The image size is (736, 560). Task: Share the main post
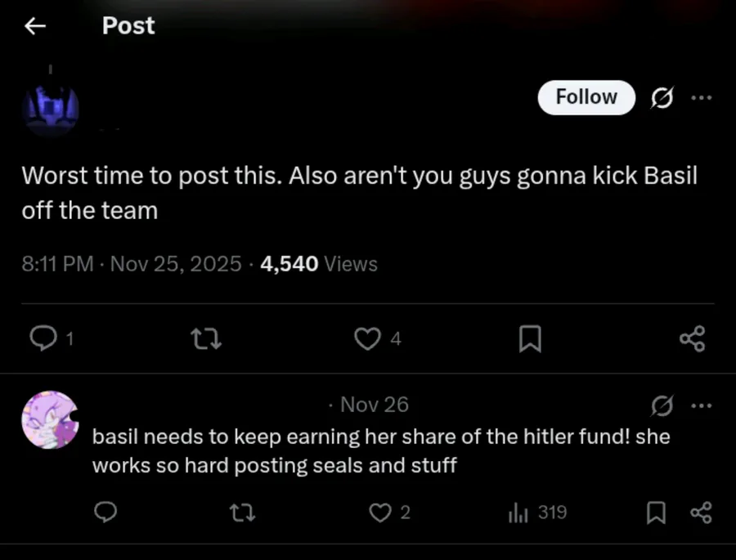692,338
